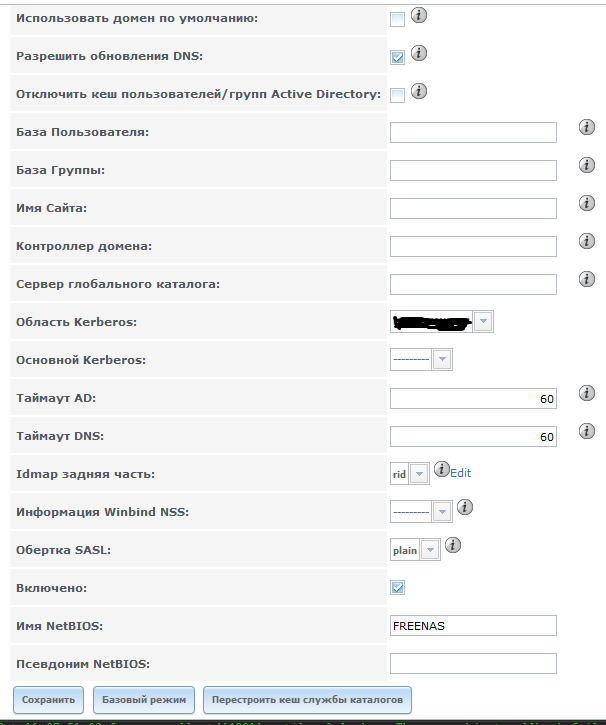
Task: Click the "Сохранить" button
Action: 48,698
